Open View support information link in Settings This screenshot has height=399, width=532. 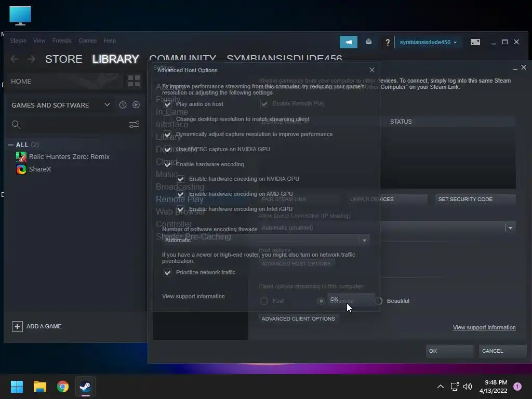point(484,327)
